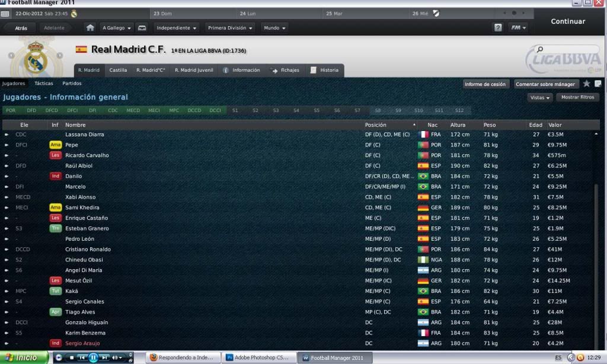Switch to the Tácticas subtab
The width and height of the screenshot is (607, 364).
44,83
